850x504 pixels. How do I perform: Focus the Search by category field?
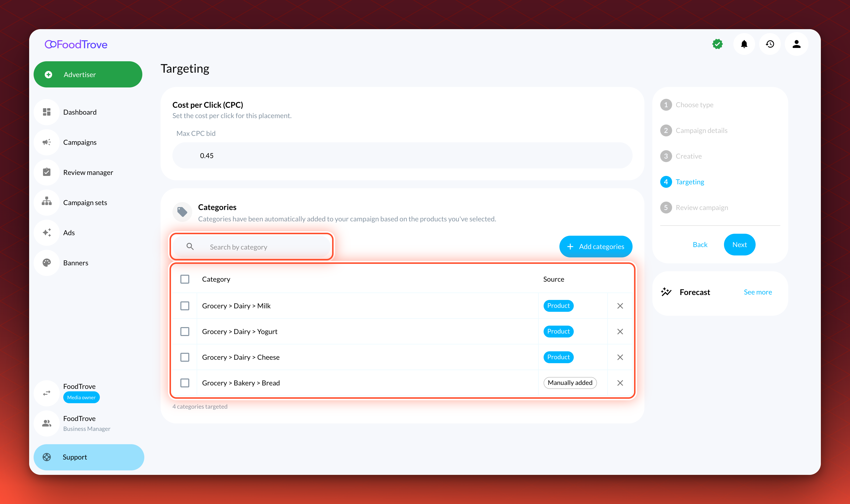pos(252,247)
